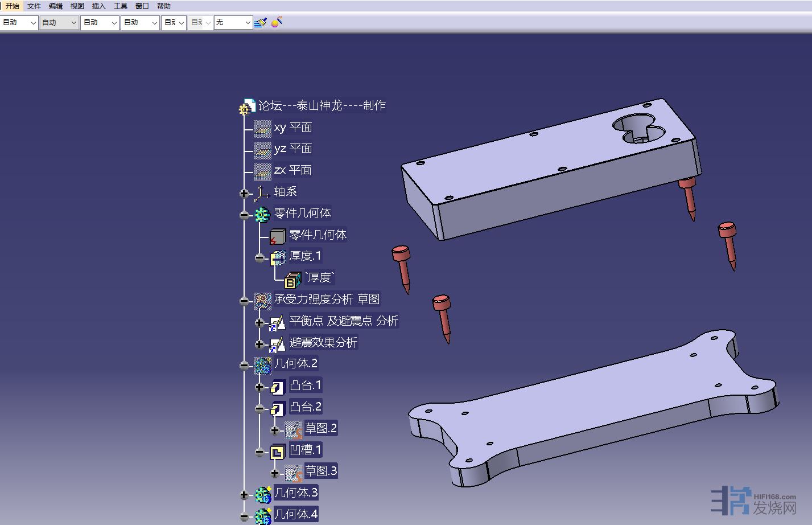812x525 pixels.
Task: Click the `厚度` parameter icon
Action: [292, 279]
